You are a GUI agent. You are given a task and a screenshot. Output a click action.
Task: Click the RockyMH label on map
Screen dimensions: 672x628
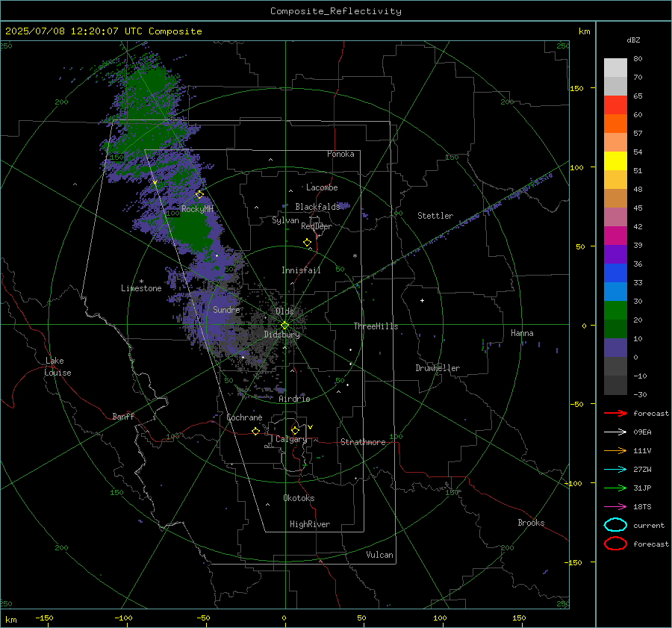coord(197,209)
